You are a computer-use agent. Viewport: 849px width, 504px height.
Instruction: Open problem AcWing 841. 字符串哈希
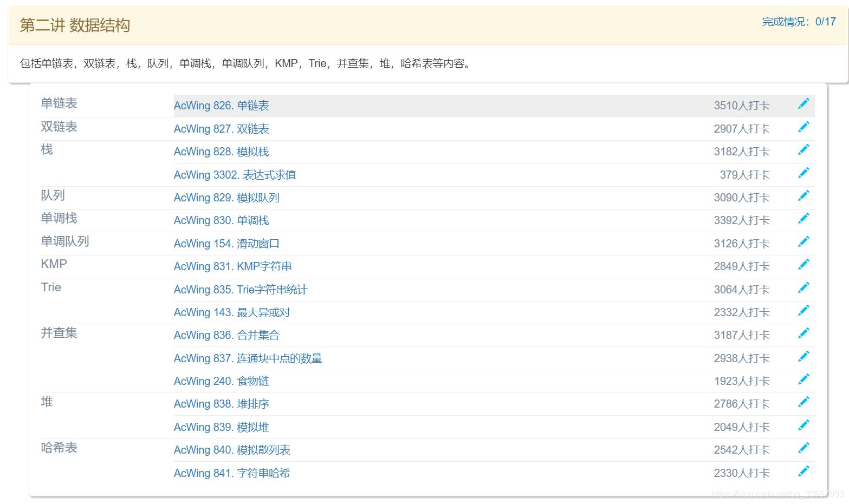point(232,473)
